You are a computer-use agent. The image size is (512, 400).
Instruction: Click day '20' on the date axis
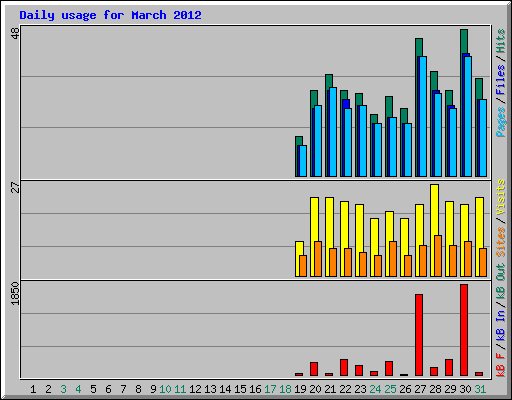315,389
